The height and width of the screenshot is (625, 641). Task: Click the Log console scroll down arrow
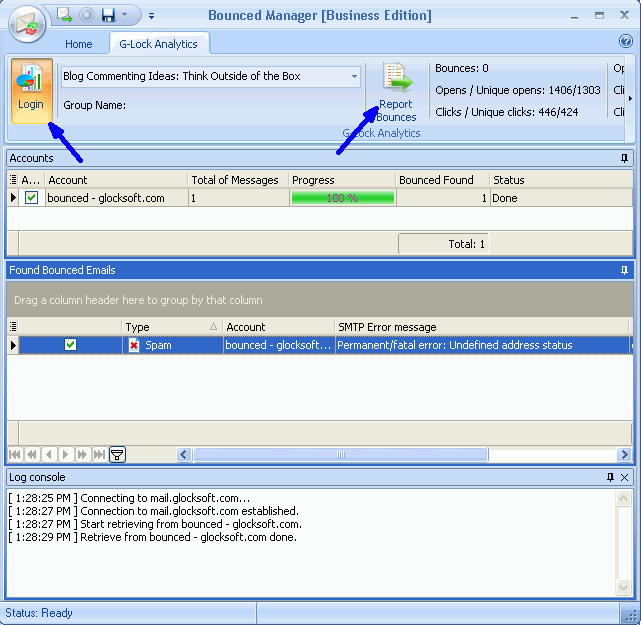pos(624,587)
